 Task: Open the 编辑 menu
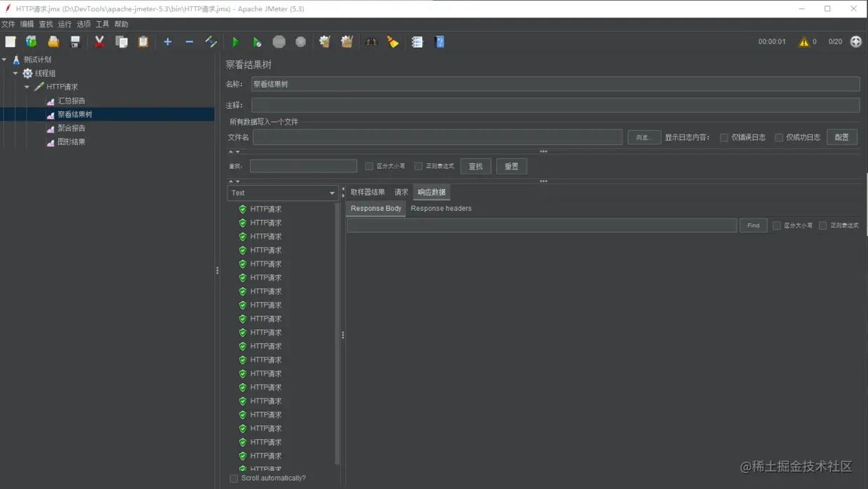coord(27,24)
